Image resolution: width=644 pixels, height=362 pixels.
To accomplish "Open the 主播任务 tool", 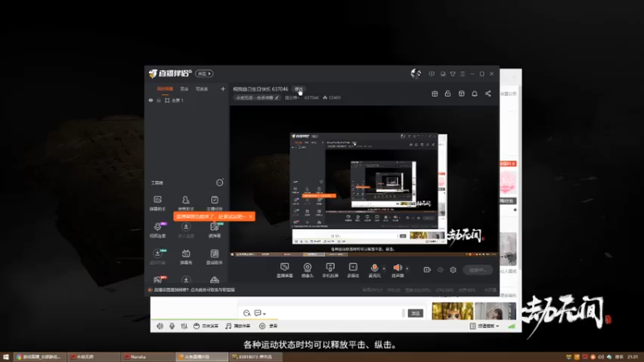I will coord(214,203).
